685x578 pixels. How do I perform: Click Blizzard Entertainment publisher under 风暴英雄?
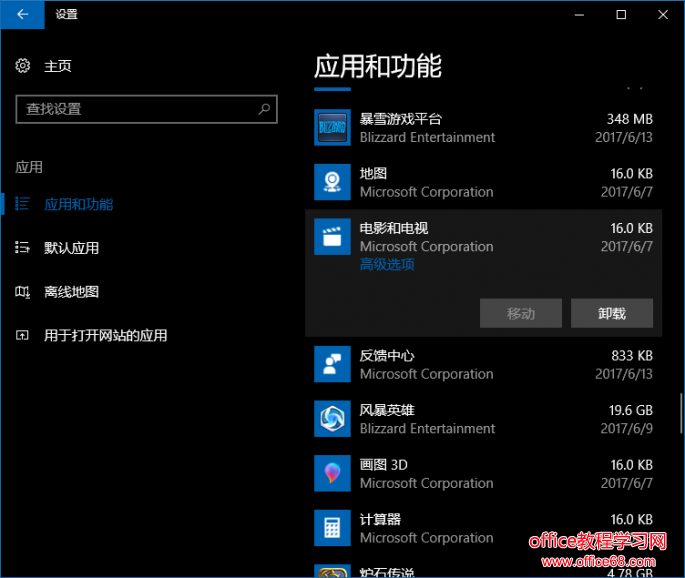427,429
